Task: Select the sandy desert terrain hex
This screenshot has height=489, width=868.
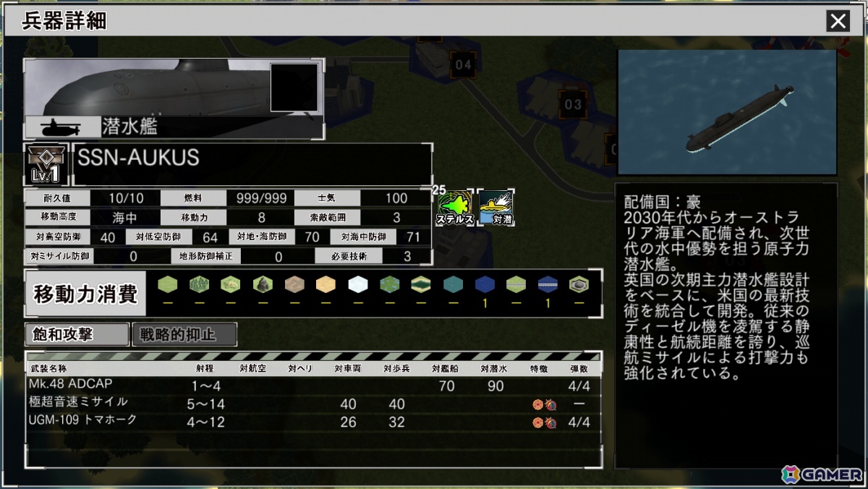Action: point(326,285)
